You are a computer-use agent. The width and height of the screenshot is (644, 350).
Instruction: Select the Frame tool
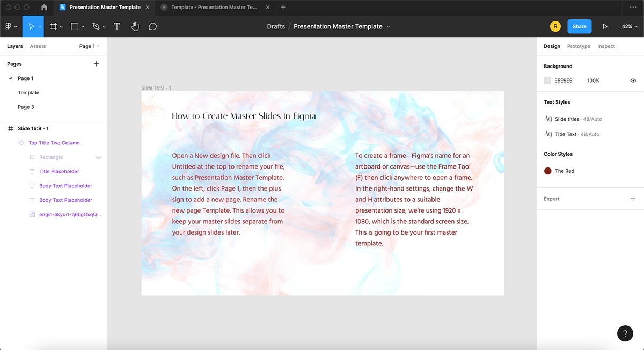pos(53,26)
